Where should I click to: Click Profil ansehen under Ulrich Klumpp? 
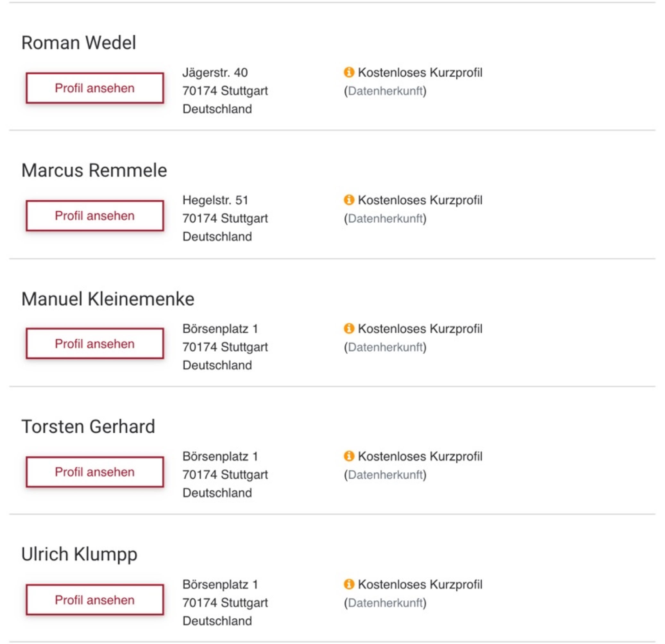(x=95, y=600)
